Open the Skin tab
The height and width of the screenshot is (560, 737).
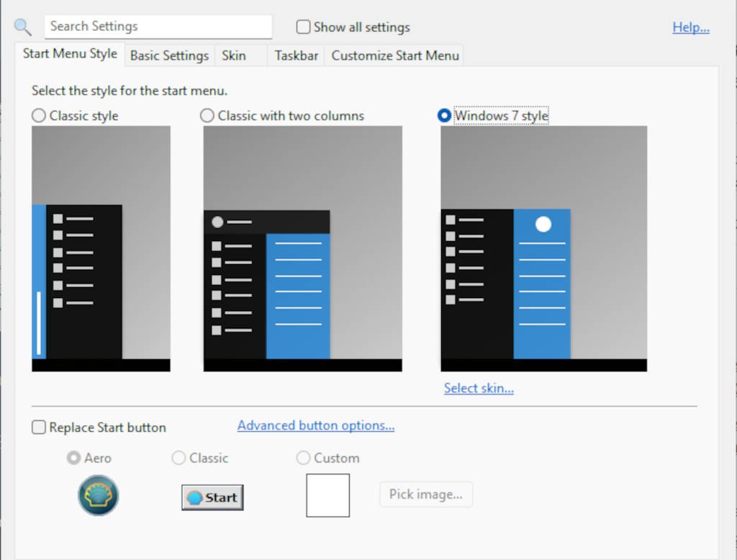pyautogui.click(x=234, y=55)
